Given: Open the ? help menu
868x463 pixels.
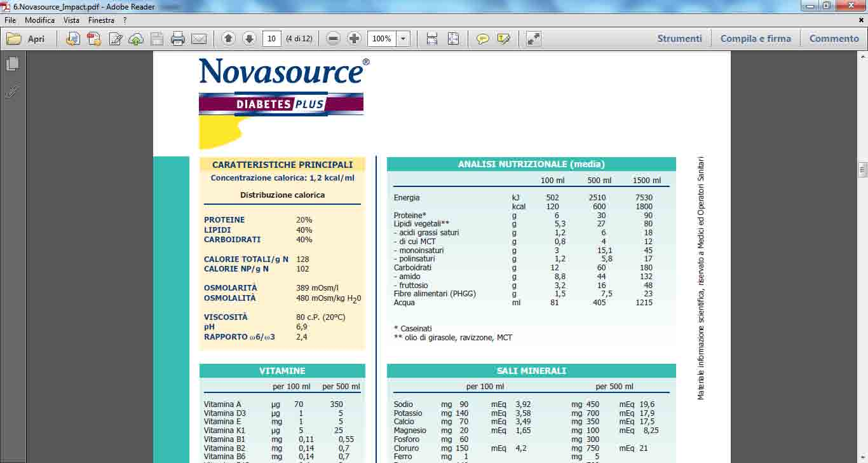Looking at the screenshot, I should [x=125, y=20].
